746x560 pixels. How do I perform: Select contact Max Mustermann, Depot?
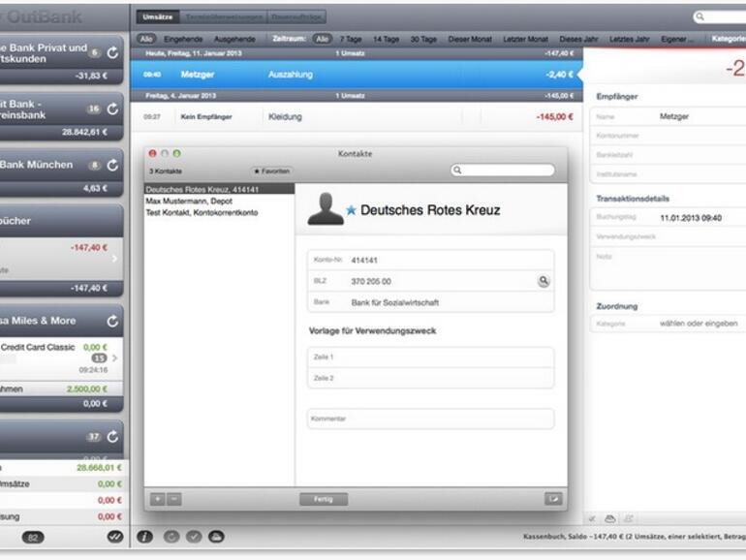219,202
